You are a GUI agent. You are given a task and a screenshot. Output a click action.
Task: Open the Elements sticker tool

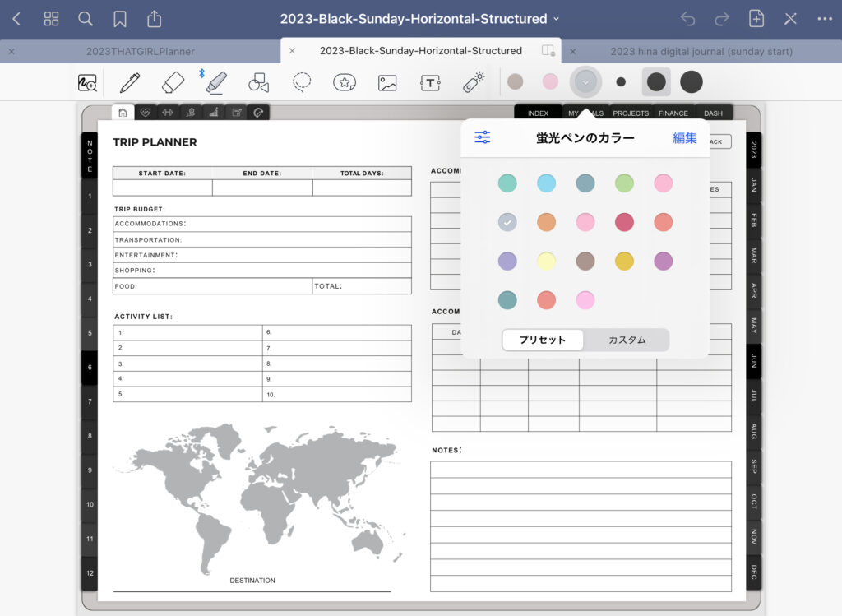345,82
